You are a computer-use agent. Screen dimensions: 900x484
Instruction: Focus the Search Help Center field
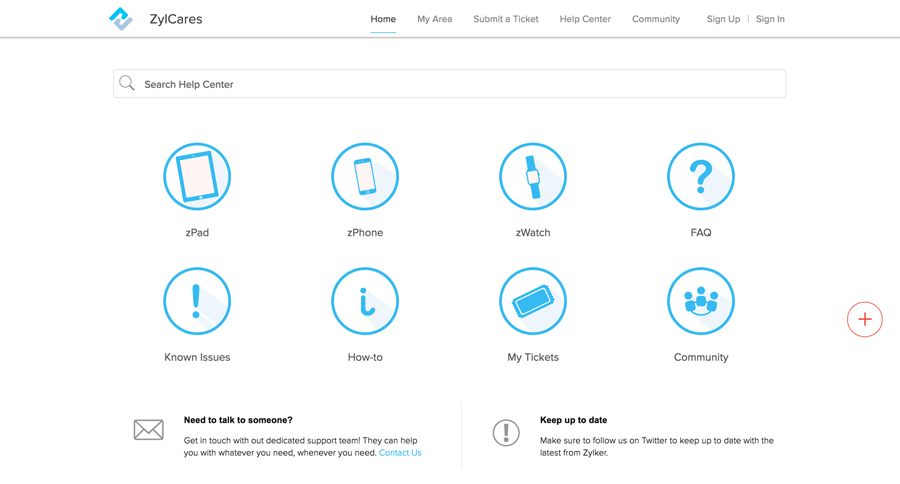460,84
